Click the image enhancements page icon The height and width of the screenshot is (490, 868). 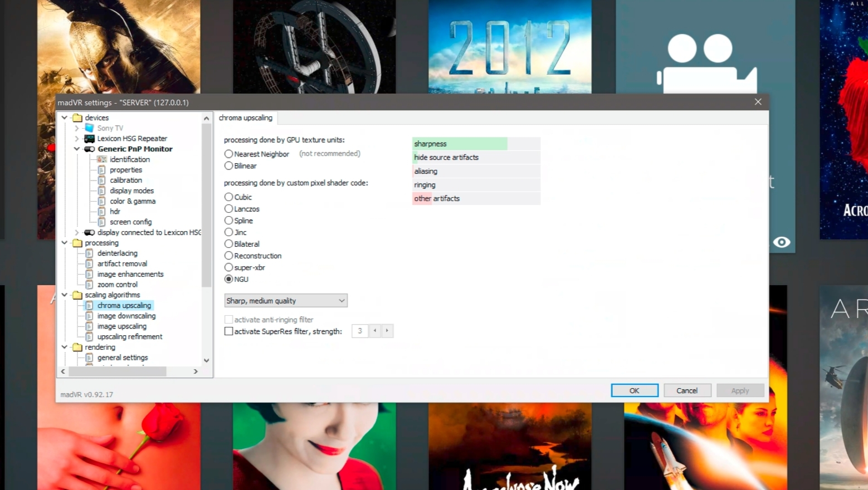pyautogui.click(x=89, y=274)
